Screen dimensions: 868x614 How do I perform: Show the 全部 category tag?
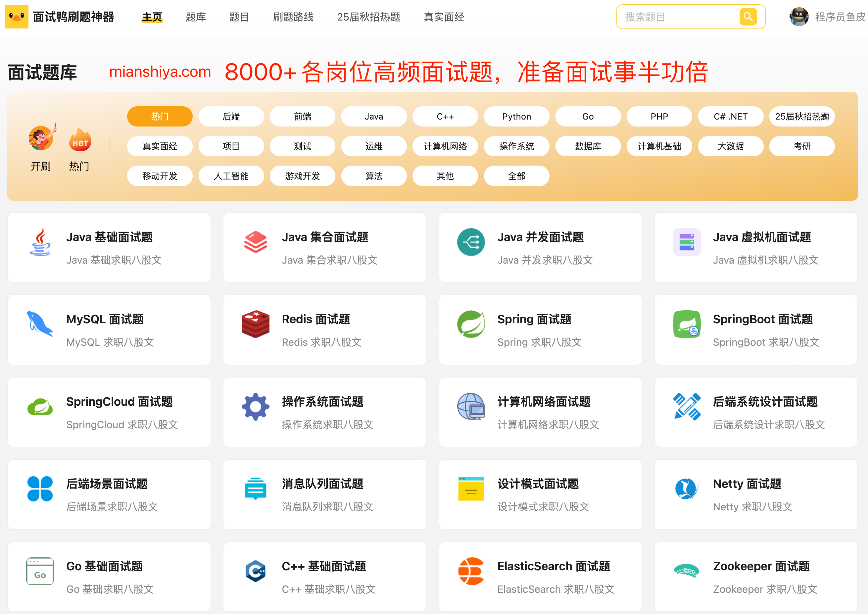[x=516, y=176]
